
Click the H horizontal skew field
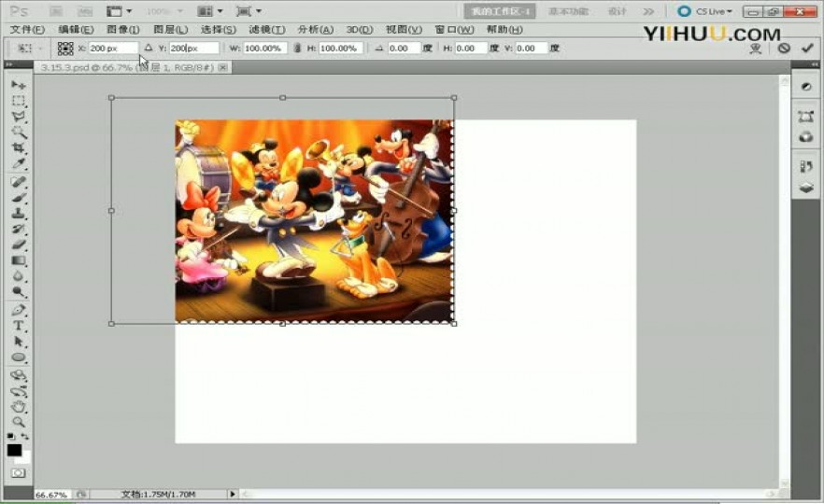471,49
